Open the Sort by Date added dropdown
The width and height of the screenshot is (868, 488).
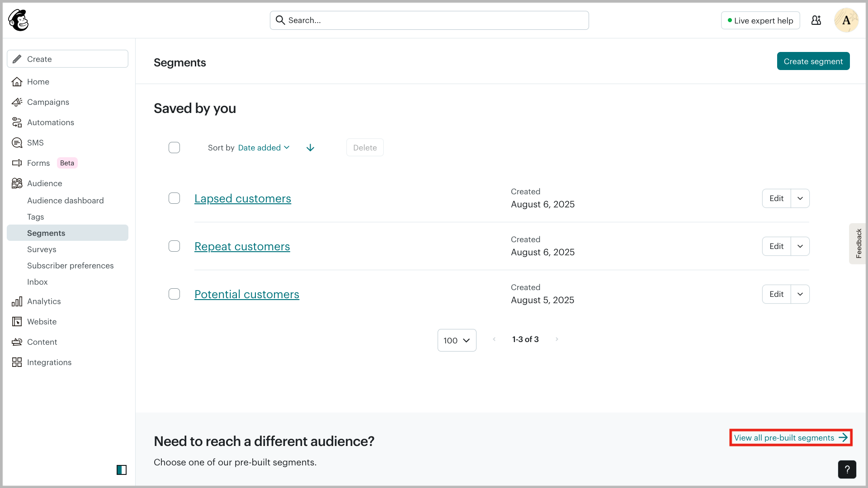(264, 148)
